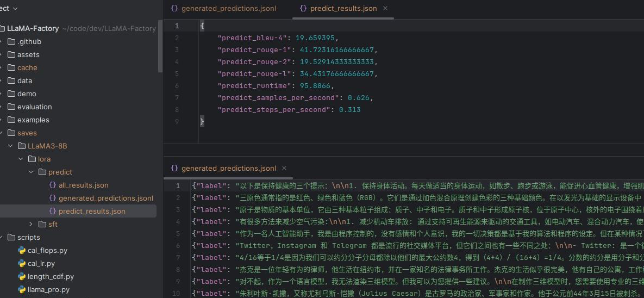This screenshot has height=298, width=644.
Task: Open generated_predictions.jsonl from the project tree
Action: 106,198
